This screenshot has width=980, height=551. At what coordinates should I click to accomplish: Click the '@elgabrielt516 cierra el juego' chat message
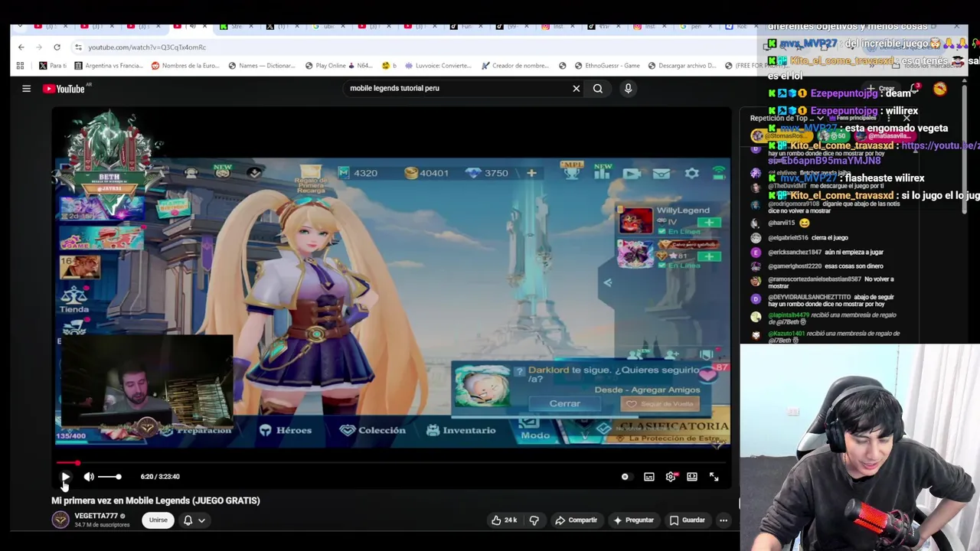(x=808, y=238)
